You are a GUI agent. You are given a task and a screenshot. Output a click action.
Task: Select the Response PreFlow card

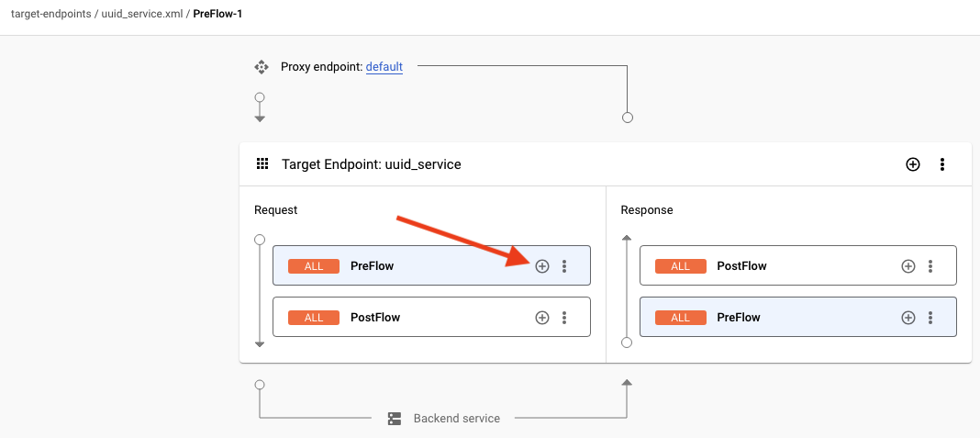798,317
